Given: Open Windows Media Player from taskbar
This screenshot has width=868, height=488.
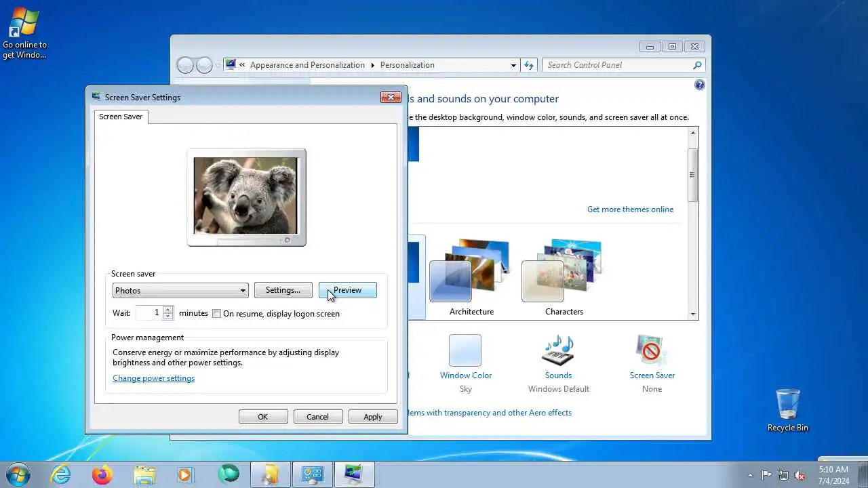Looking at the screenshot, I should point(186,474).
